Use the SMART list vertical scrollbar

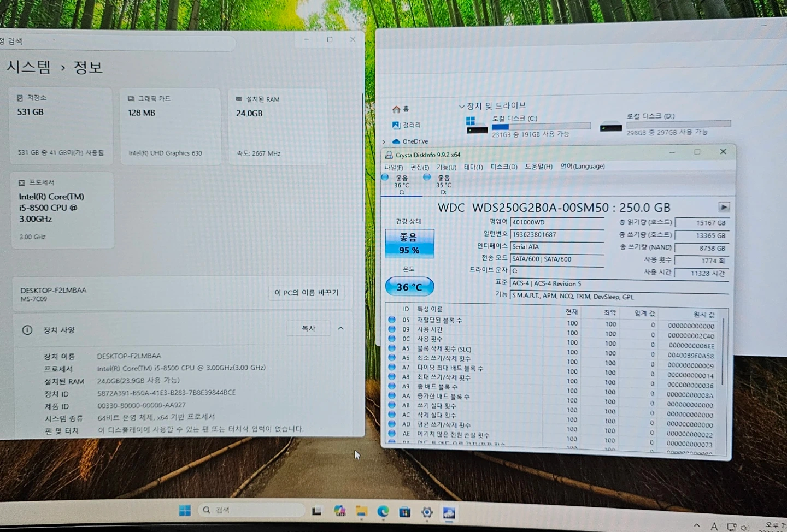[x=723, y=352]
